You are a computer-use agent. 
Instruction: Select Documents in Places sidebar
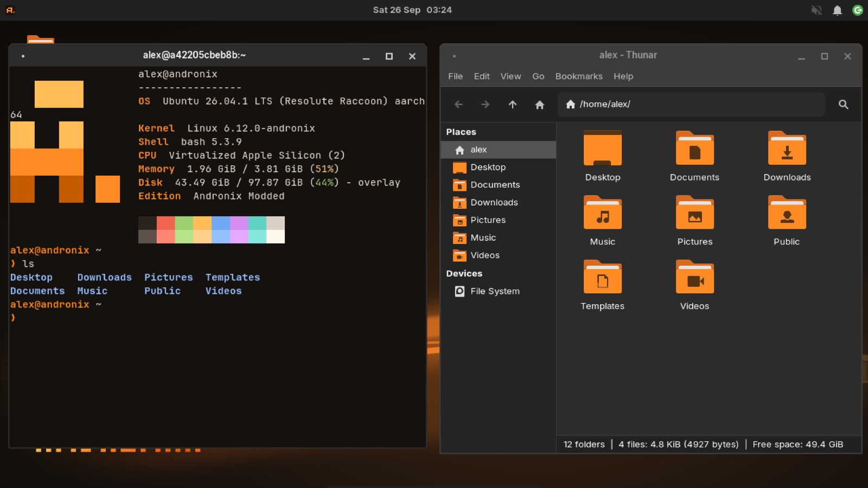[499, 185]
